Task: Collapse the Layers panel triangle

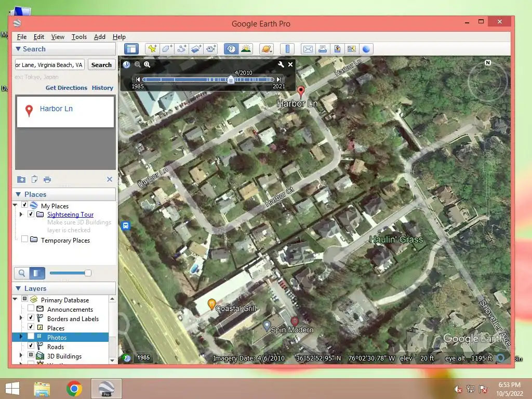Action: click(18, 288)
